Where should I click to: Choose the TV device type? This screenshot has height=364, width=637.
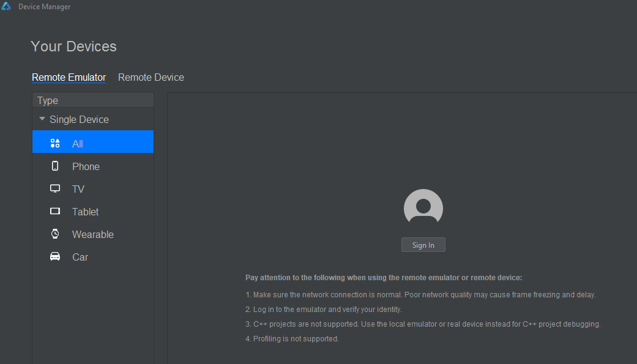(x=93, y=189)
